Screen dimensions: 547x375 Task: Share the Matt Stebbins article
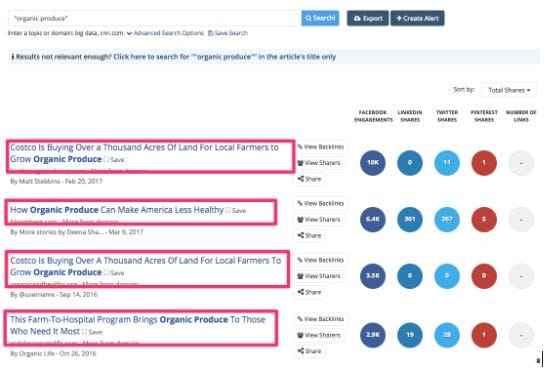[309, 179]
